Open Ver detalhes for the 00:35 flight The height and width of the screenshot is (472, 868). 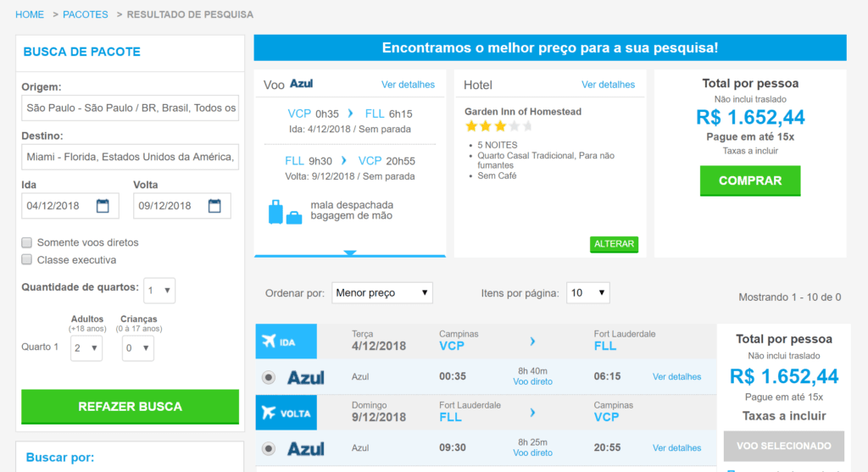point(676,377)
